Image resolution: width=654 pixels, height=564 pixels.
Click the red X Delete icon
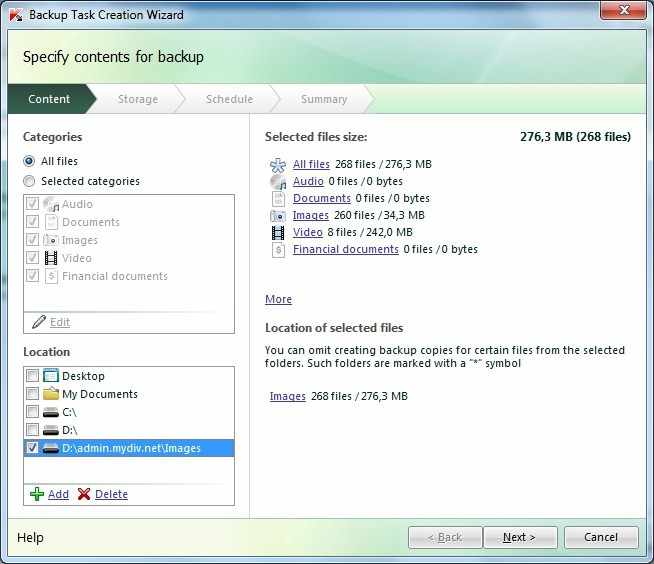84,494
